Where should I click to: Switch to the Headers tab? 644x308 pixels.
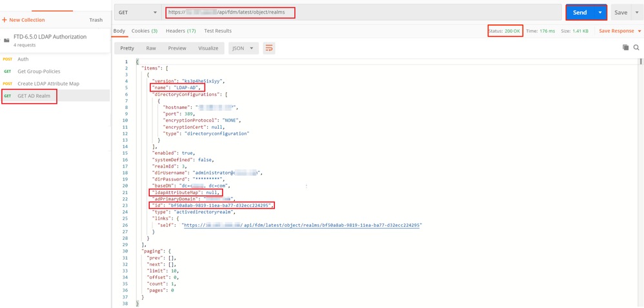click(x=180, y=31)
